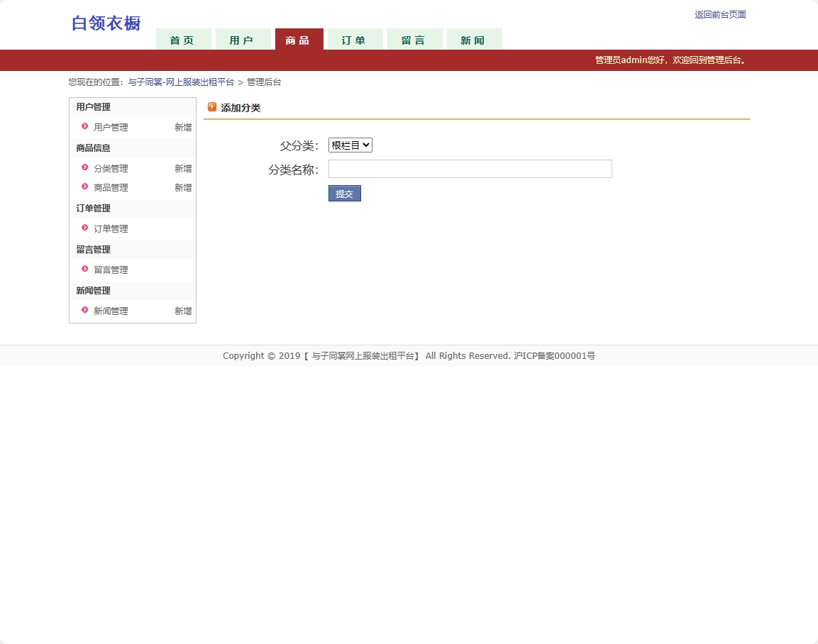Click the arrow icon beside 留言管理 sidebar item
The width and height of the screenshot is (818, 644).
click(84, 270)
